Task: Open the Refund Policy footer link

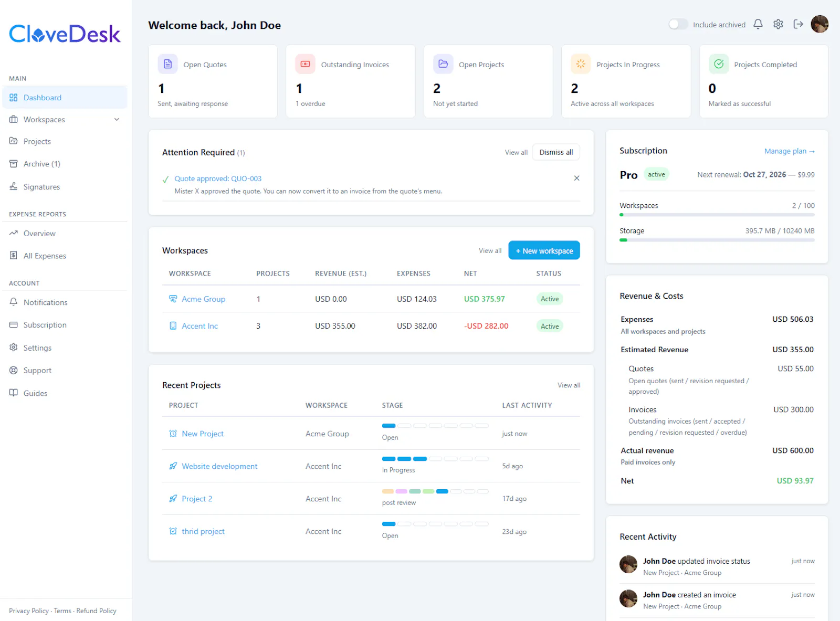Action: [96, 611]
